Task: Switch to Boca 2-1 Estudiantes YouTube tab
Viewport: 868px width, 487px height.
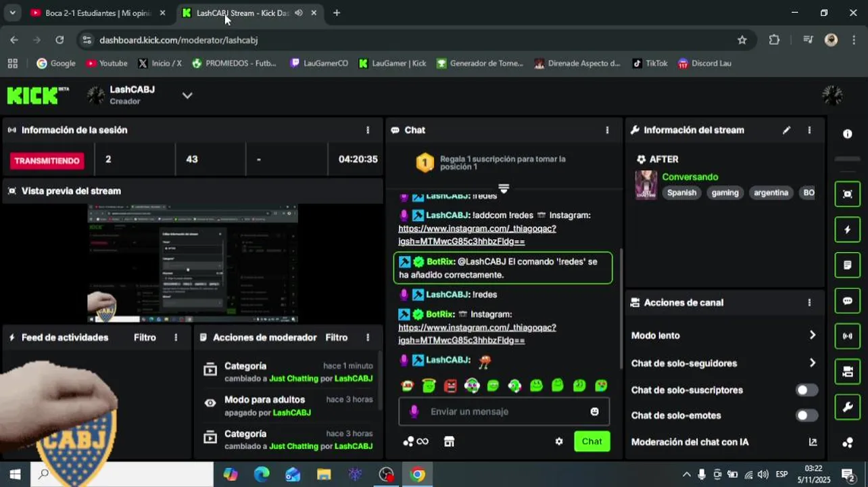Action: pyautogui.click(x=99, y=13)
